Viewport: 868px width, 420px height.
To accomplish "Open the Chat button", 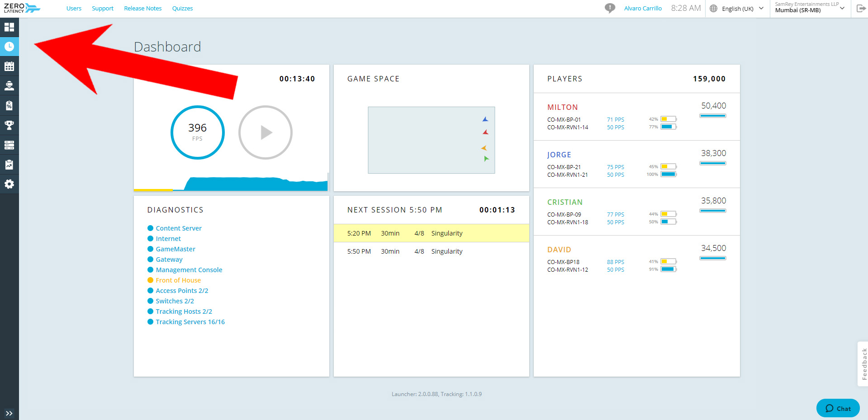I will point(838,408).
